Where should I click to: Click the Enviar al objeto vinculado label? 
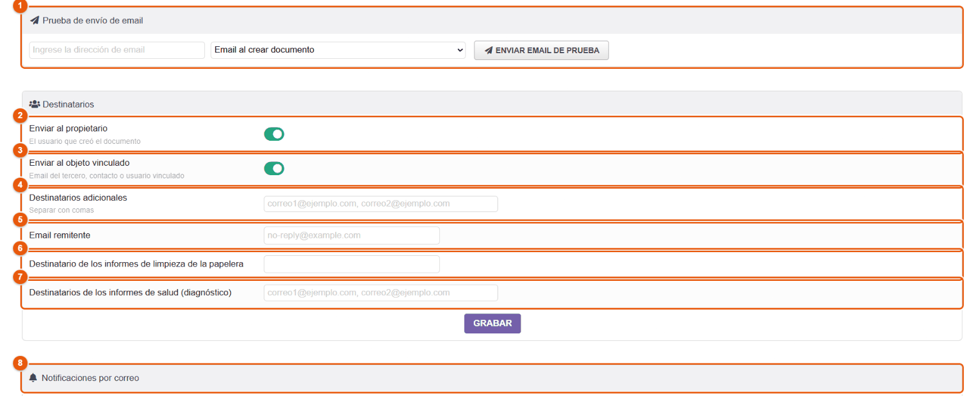tap(79, 163)
